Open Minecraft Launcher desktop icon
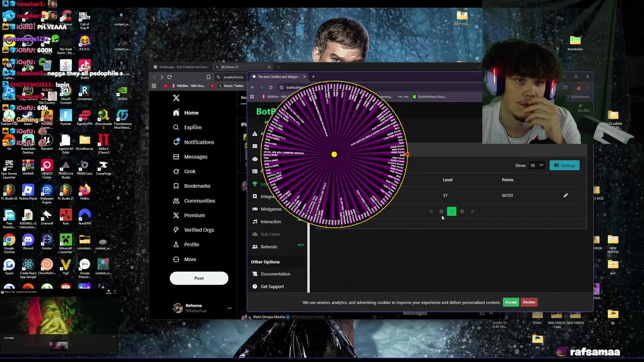The height and width of the screenshot is (362, 644). tap(66, 242)
